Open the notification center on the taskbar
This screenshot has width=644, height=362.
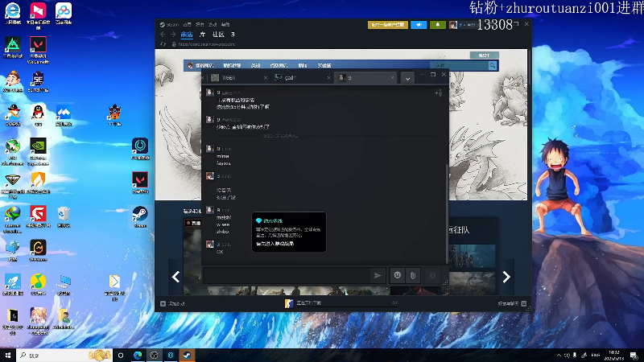(634, 355)
